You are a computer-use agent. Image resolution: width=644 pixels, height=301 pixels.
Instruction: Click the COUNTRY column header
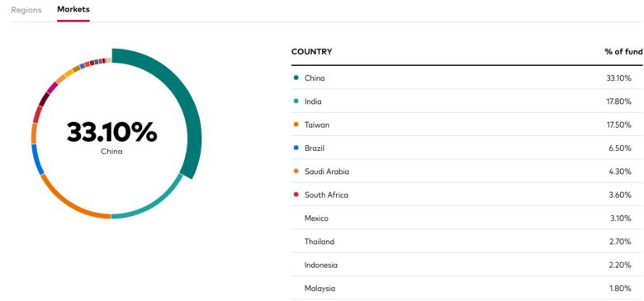(x=312, y=52)
